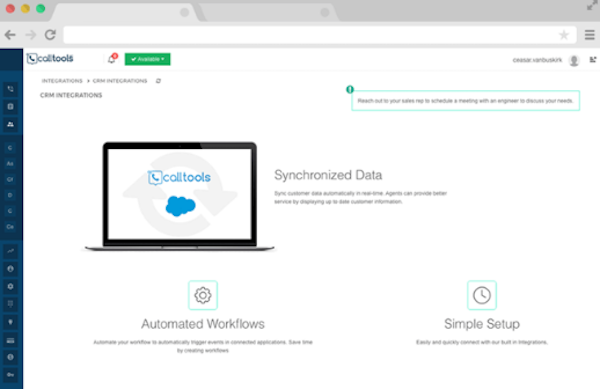The image size is (600, 389).
Task: Switch to the first browser tab
Action: (x=124, y=12)
